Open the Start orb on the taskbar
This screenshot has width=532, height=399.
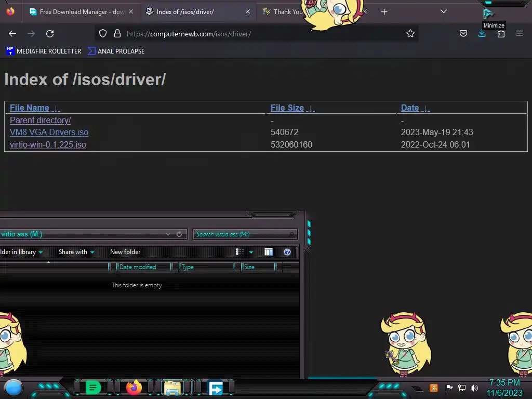[13, 388]
